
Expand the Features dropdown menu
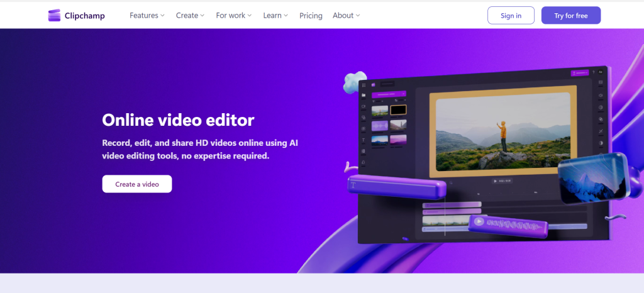click(147, 16)
